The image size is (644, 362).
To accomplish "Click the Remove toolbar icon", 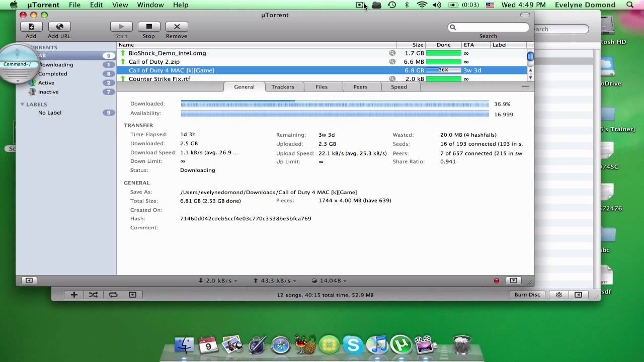I will (x=177, y=27).
